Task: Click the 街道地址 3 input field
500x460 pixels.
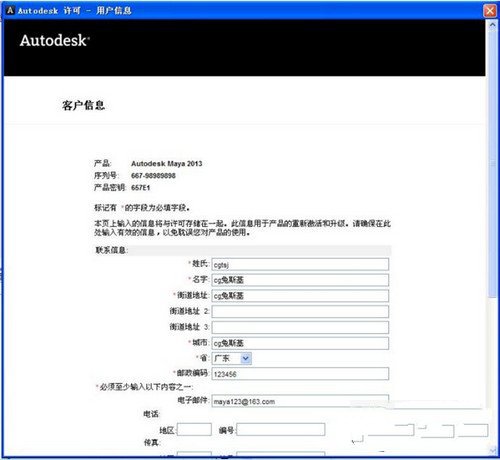Action: 300,327
